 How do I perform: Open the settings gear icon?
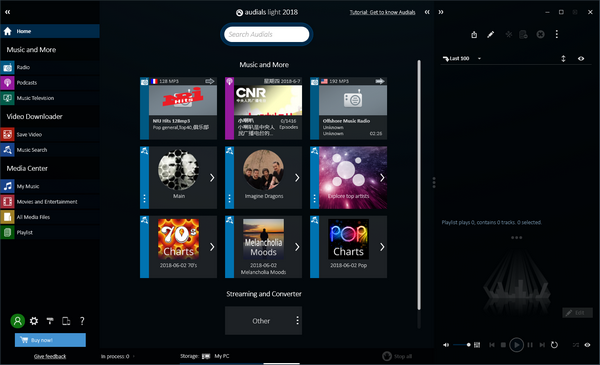point(34,321)
